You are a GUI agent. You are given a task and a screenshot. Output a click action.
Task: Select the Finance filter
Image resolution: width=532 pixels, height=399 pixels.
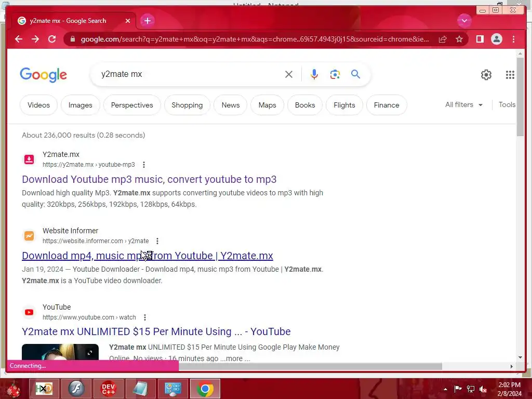coord(387,105)
